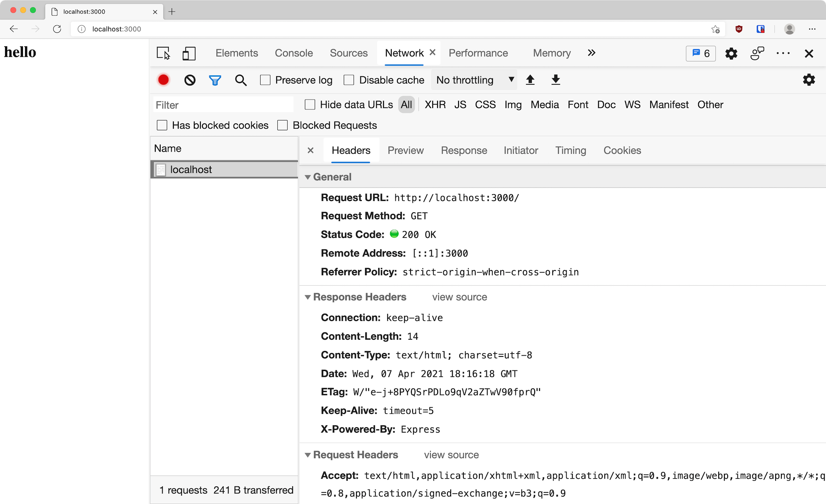826x504 pixels.
Task: Click the localhost:3000 address bar
Action: pyautogui.click(x=397, y=29)
